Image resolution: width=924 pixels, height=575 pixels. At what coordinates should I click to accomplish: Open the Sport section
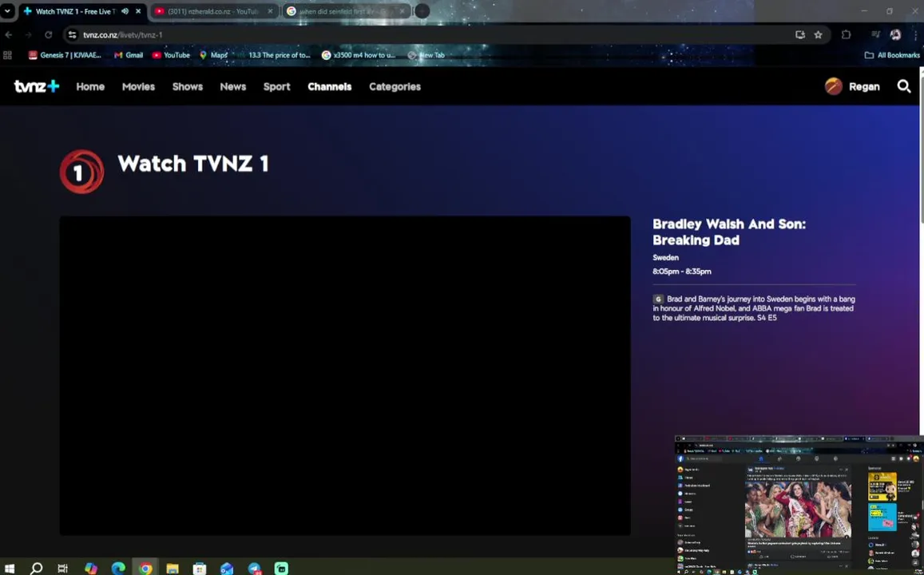pyautogui.click(x=276, y=86)
